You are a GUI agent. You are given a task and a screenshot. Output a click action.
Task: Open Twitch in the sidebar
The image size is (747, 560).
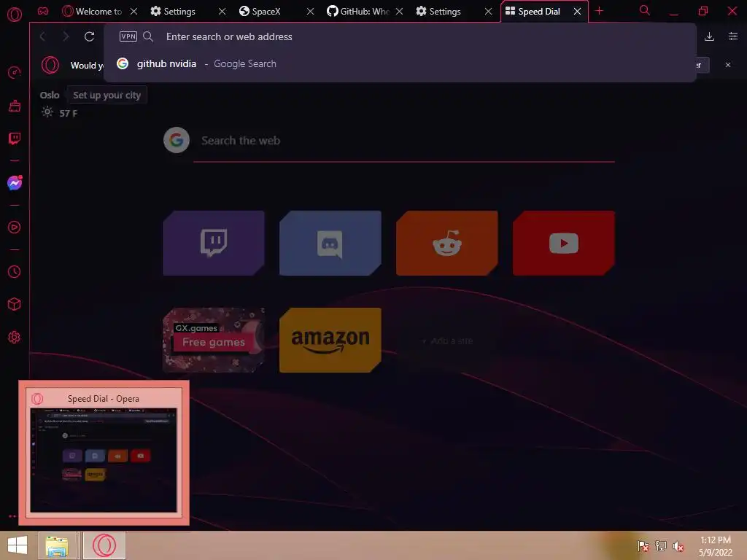point(15,139)
